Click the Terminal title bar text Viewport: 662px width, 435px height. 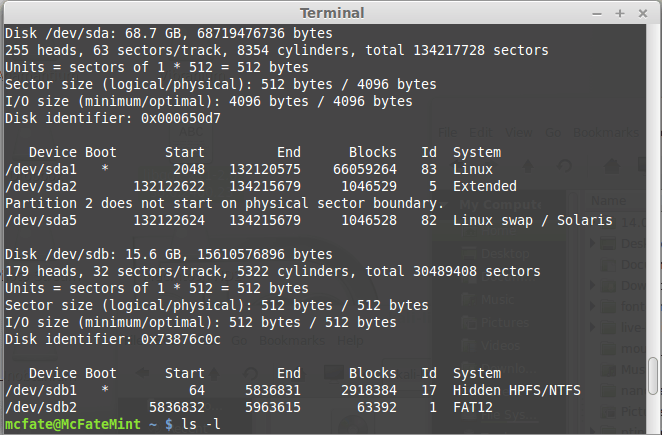tap(331, 13)
